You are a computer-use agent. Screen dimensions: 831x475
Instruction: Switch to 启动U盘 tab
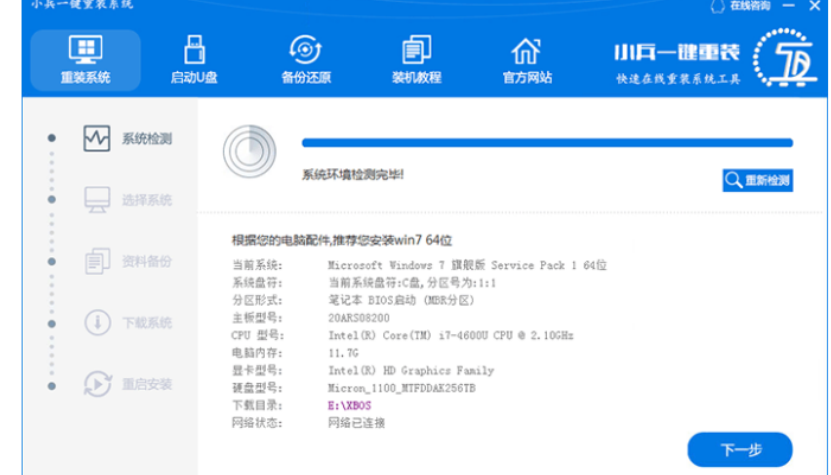194,60
